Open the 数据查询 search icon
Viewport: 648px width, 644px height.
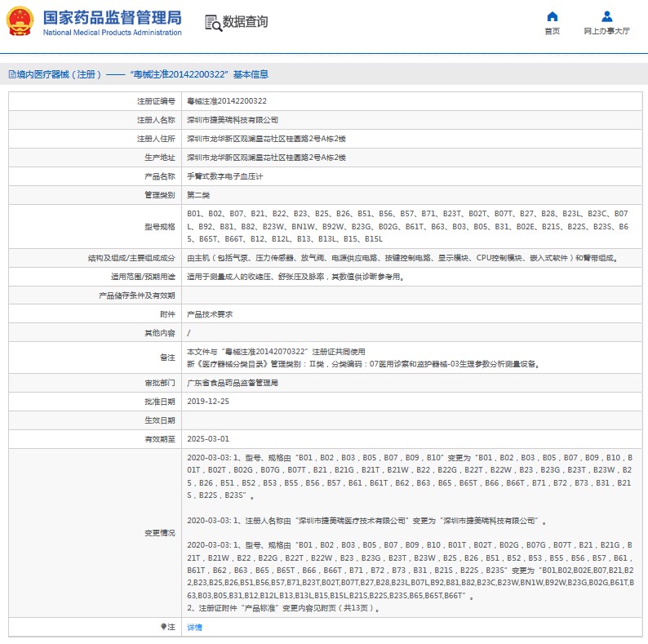[213, 23]
